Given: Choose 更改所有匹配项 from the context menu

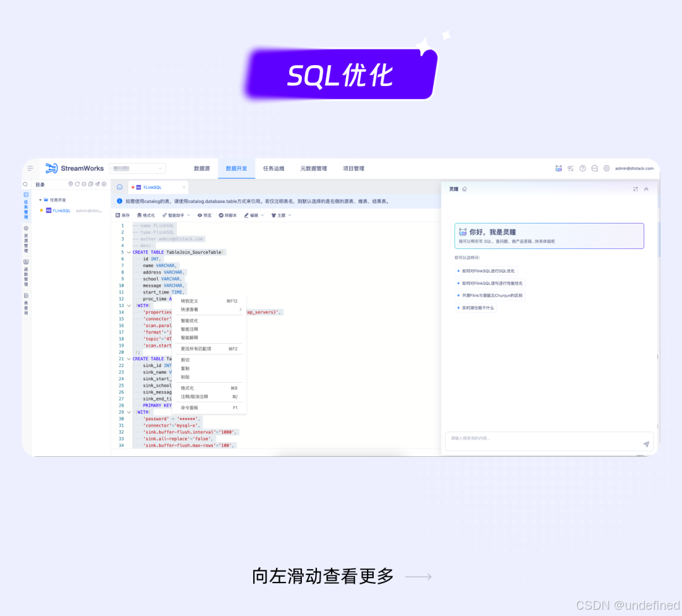Looking at the screenshot, I should (209, 349).
